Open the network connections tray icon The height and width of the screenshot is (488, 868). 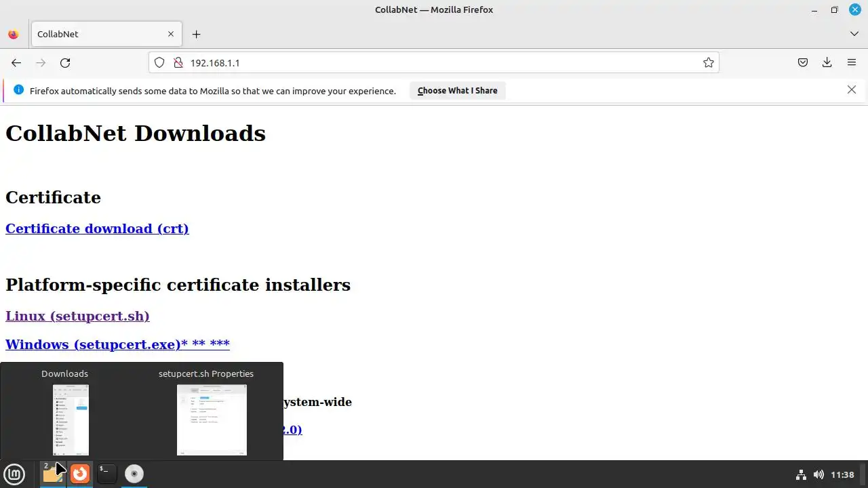pos(801,474)
